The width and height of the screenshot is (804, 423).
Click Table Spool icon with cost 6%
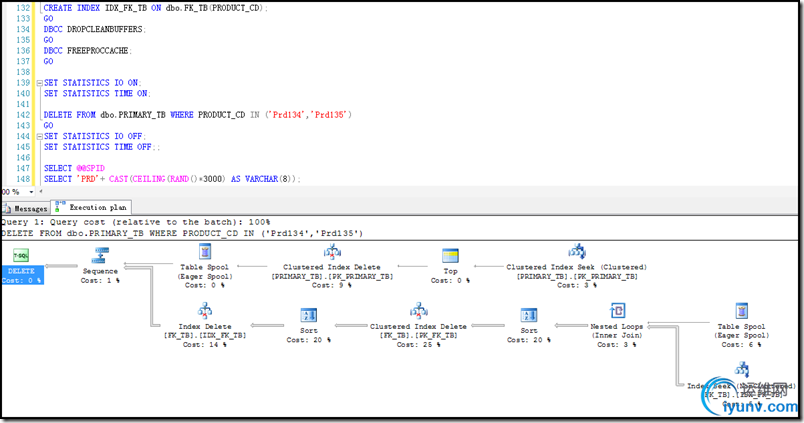coord(741,311)
